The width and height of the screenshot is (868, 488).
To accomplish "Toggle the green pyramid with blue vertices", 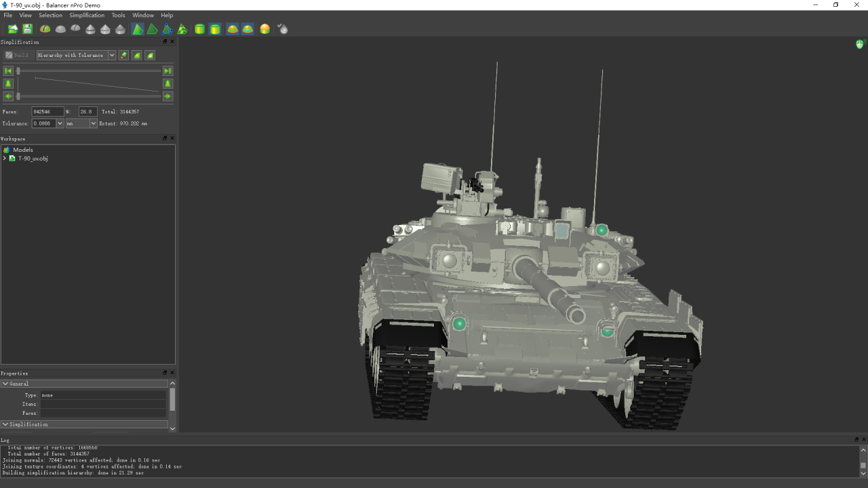I will (x=167, y=28).
